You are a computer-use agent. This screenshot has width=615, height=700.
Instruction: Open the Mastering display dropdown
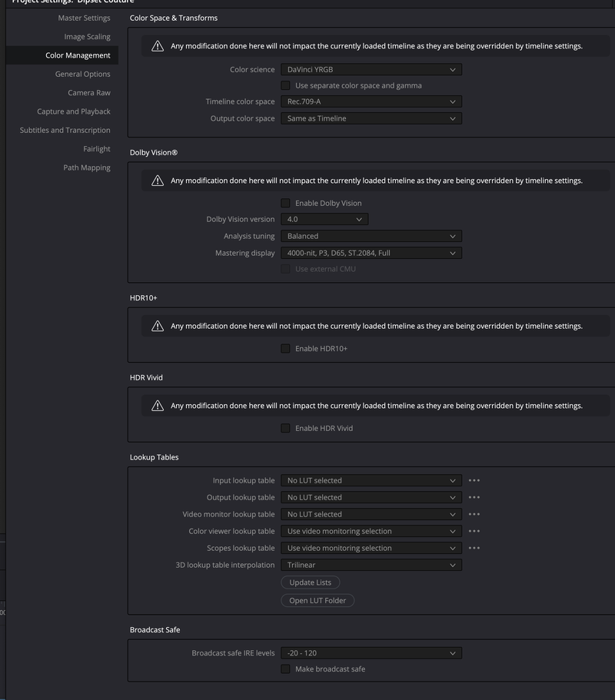click(x=371, y=253)
